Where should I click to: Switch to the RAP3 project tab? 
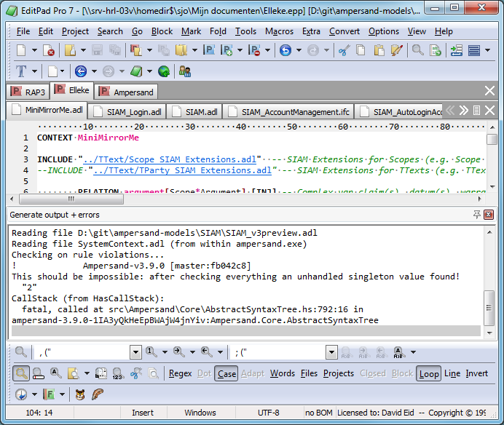point(28,92)
